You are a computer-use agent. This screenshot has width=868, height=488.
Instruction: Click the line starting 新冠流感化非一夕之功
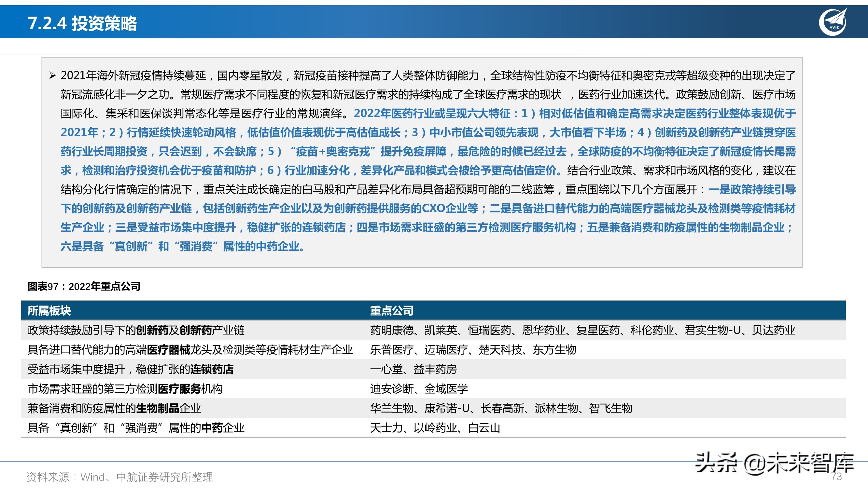[428, 95]
